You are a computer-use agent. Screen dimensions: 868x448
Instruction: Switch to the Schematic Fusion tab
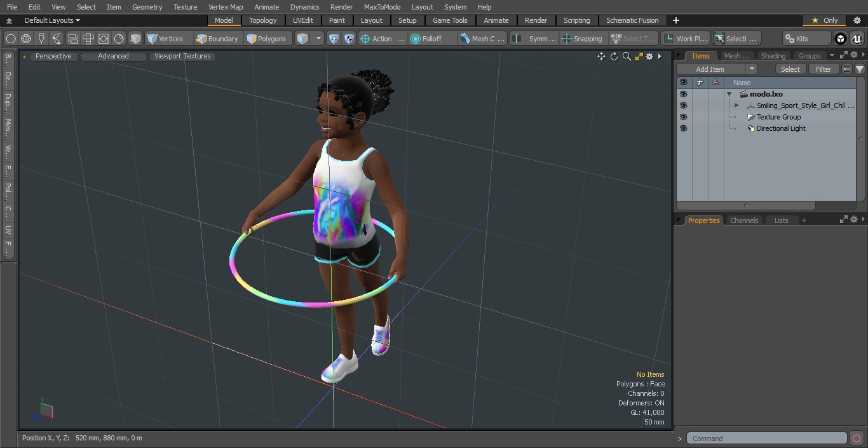[632, 20]
